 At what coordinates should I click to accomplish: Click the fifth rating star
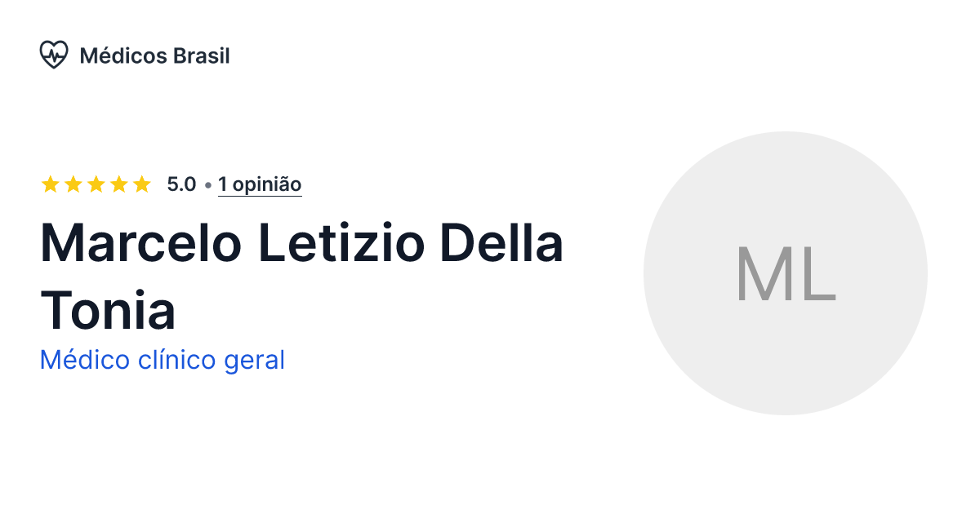click(142, 184)
